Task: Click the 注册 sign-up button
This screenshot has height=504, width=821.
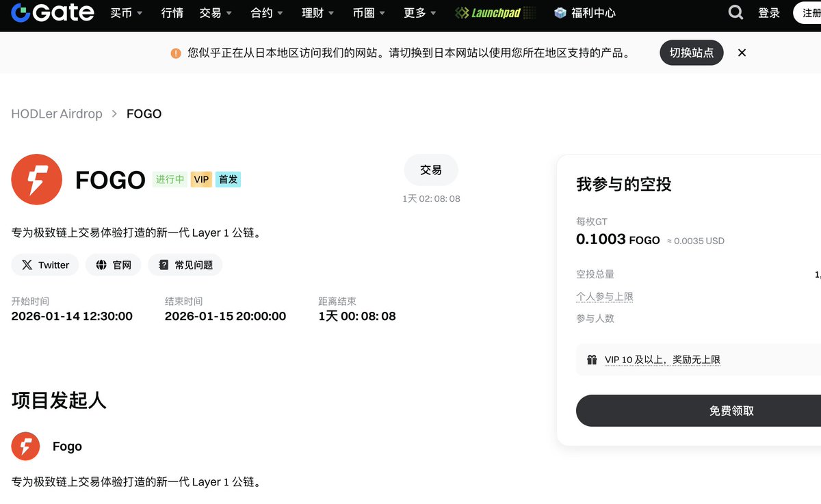Action: pyautogui.click(x=807, y=12)
